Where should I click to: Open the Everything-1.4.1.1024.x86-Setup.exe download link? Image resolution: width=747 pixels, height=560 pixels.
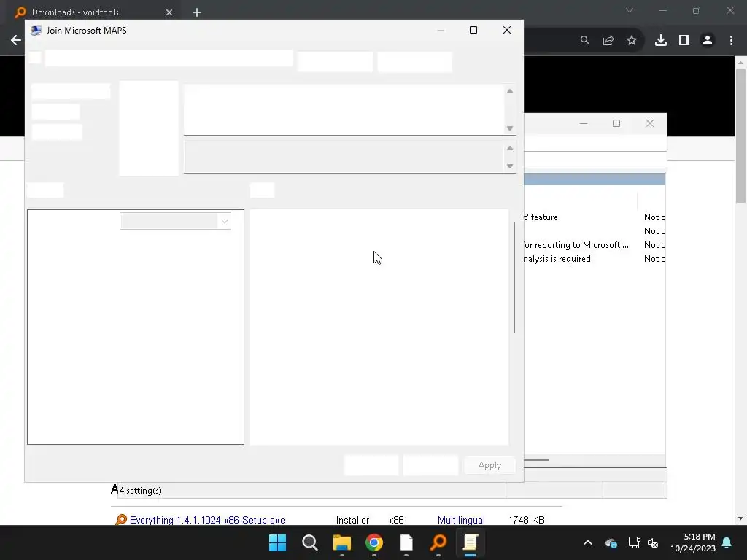point(207,520)
